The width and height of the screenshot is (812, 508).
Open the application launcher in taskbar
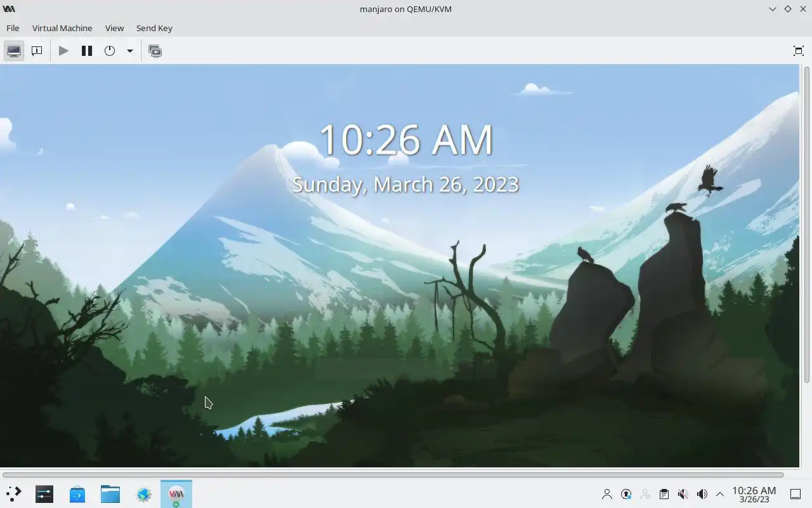13,494
